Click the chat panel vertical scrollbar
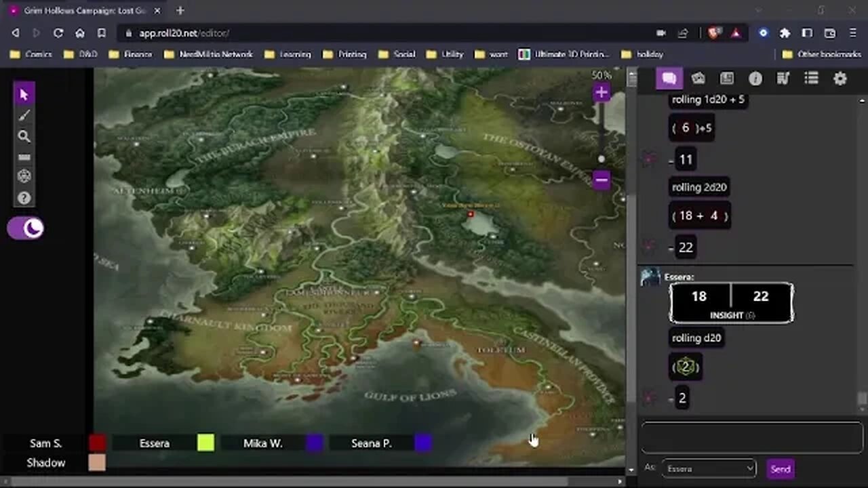 tap(862, 399)
